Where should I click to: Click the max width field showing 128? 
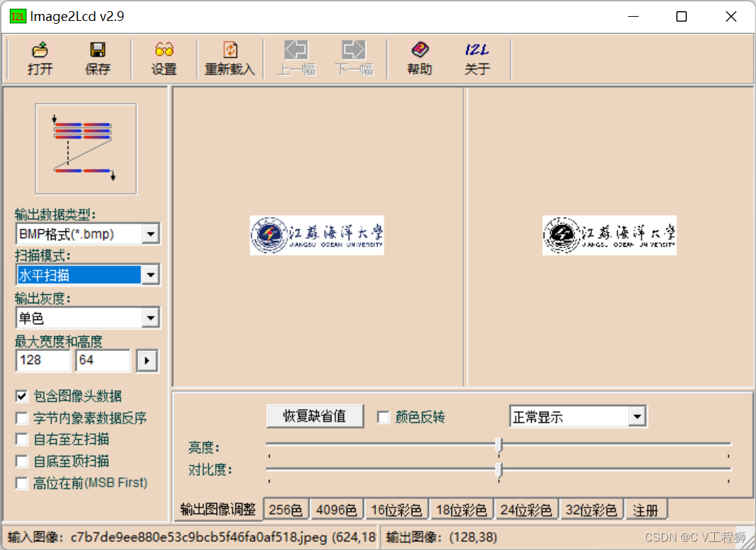pos(43,361)
